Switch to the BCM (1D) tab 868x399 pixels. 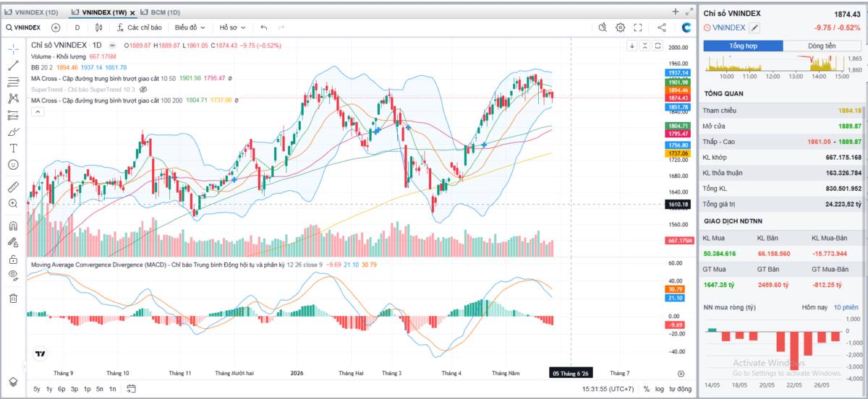(x=159, y=12)
